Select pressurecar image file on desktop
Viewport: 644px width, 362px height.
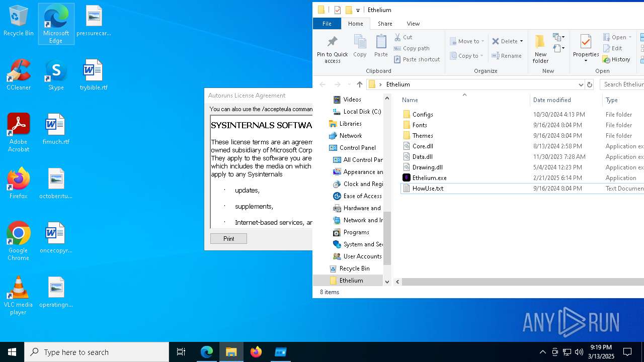coord(94,22)
